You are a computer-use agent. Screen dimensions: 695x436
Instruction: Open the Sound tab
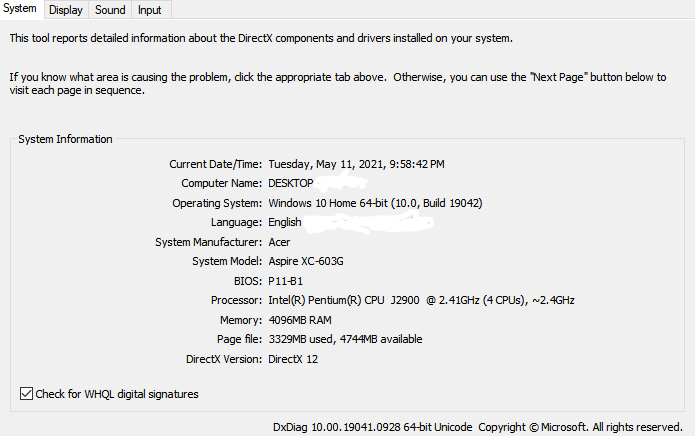point(110,10)
